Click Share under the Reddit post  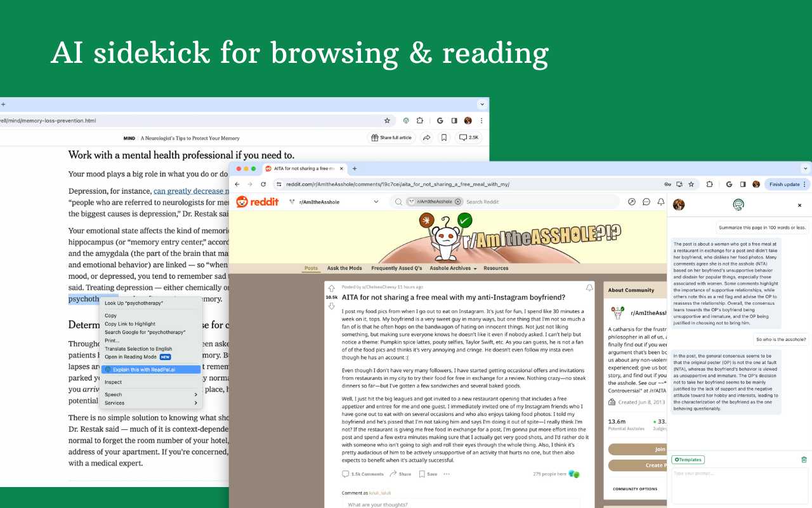400,474
